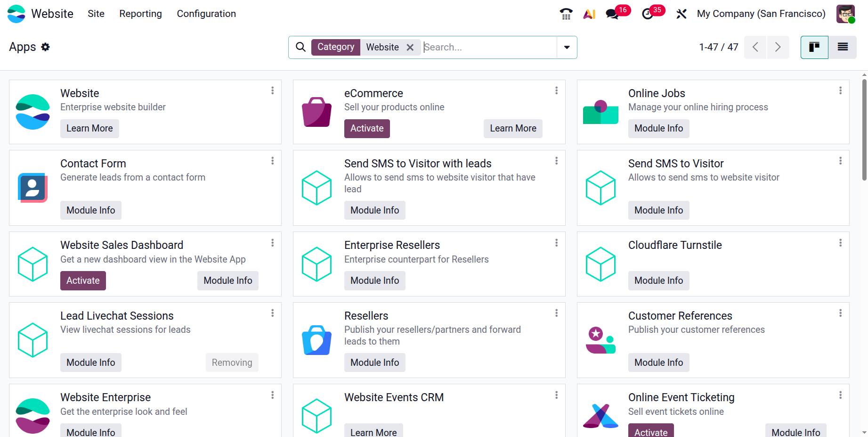Open the Website Sales Dashboard kebab menu
The image size is (868, 437).
coord(273,243)
